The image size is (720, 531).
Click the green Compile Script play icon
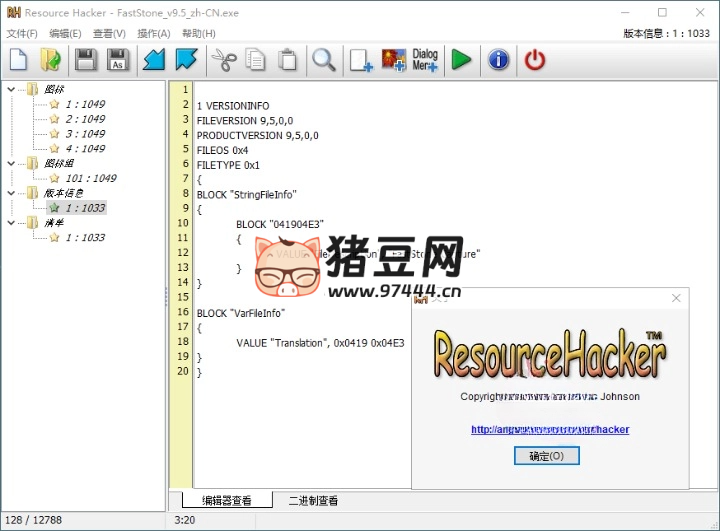point(461,60)
